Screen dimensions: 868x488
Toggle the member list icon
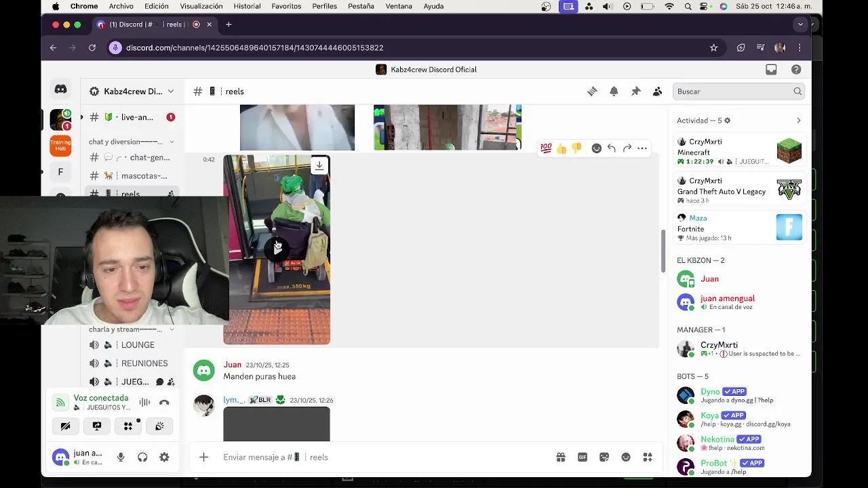pyautogui.click(x=657, y=91)
